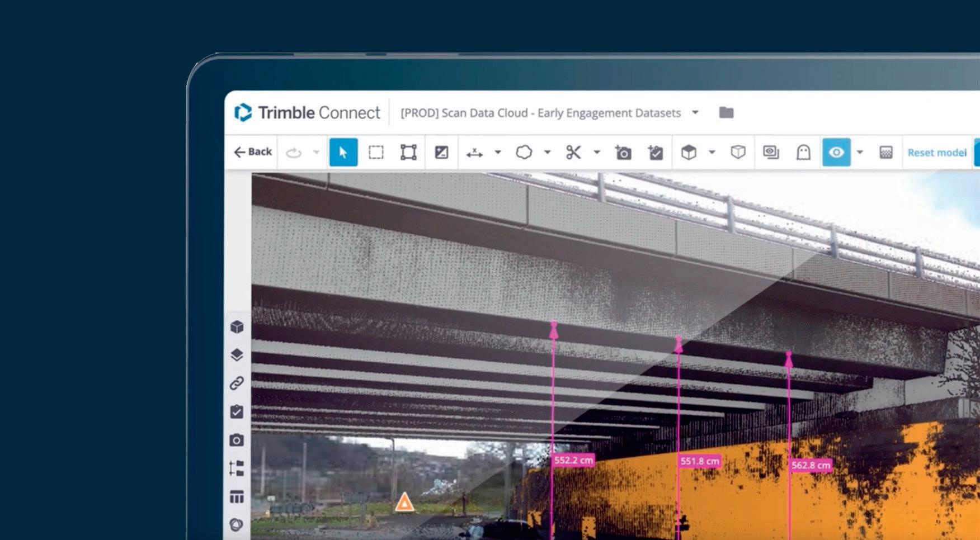Click the project title text
The width and height of the screenshot is (980, 540).
click(540, 113)
